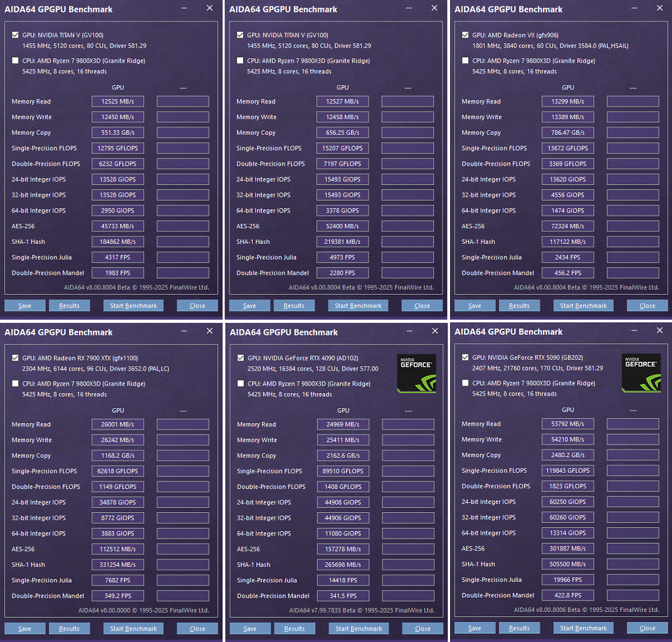
Task: Enable the Ryzen CPU checkbox in the Radeon VII window
Action: [465, 61]
